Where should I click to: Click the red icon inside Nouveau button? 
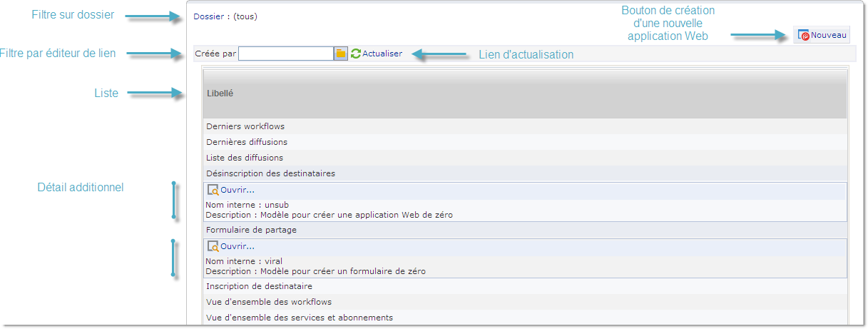(x=804, y=35)
